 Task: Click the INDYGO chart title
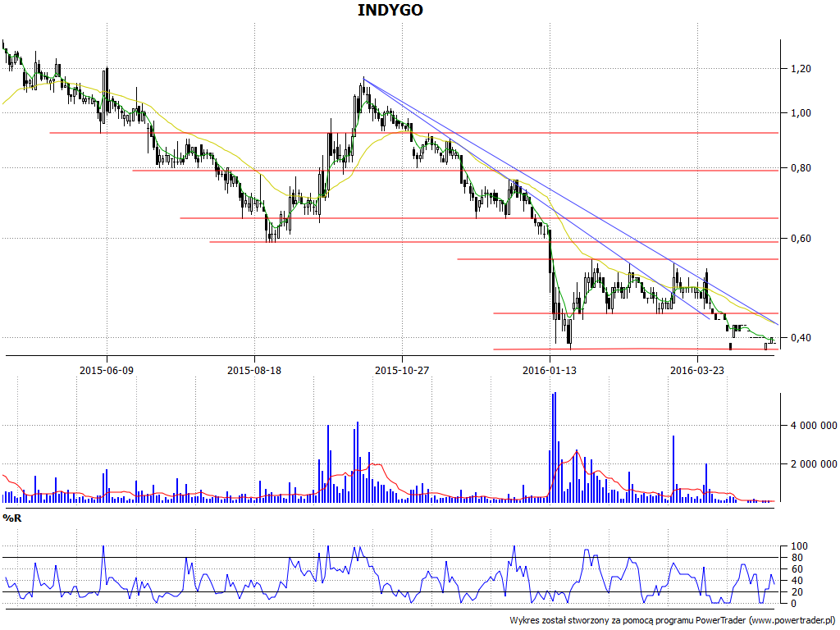pyautogui.click(x=390, y=10)
